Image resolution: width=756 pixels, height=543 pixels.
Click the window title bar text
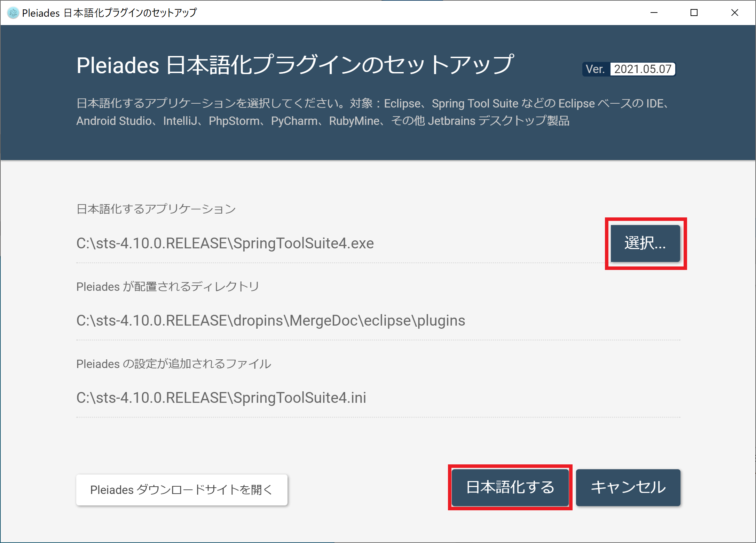click(109, 13)
